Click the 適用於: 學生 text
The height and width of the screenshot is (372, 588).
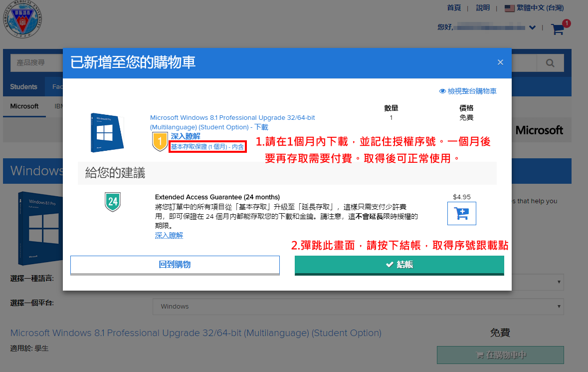click(29, 349)
